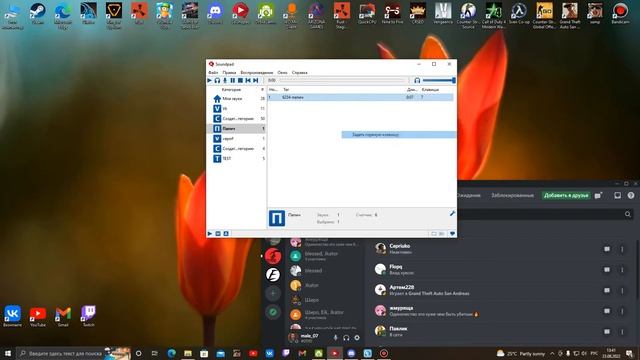Select the 'Папич' category in Soundpad
This screenshot has height=360, width=640.
coord(237,129)
